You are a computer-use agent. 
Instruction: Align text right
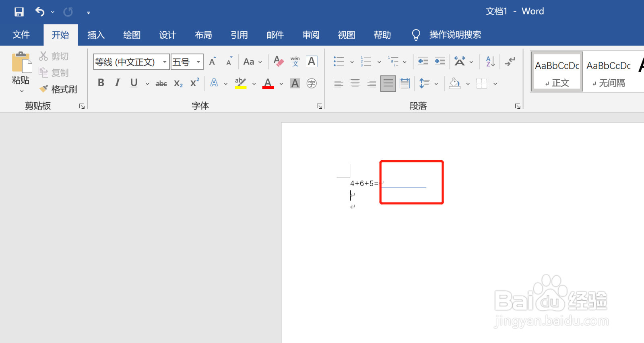(x=372, y=83)
